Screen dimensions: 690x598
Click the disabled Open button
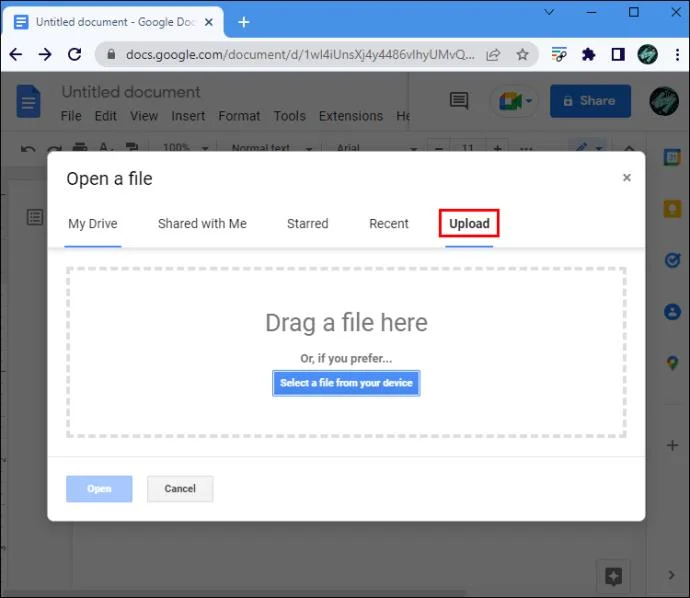pos(99,489)
